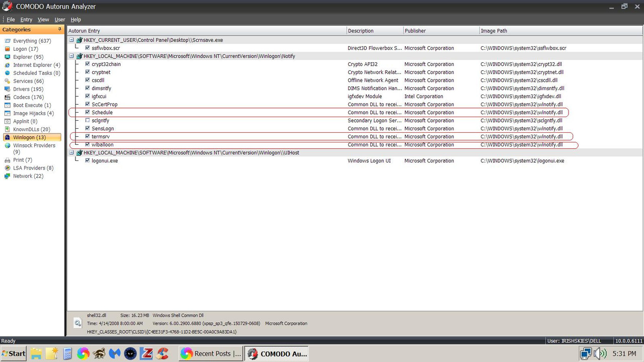
Task: Select the Winsock Providers category icon
Action: click(x=8, y=145)
